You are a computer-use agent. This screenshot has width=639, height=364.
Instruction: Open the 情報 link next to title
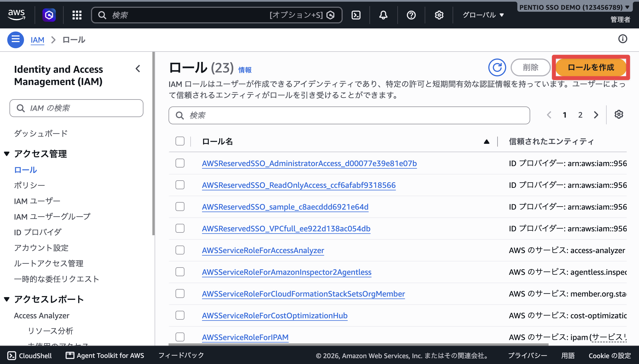tap(245, 70)
